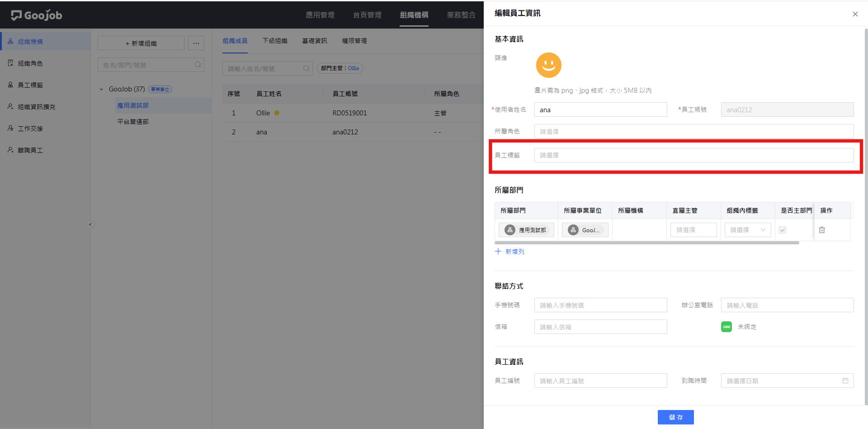Collapse the sidebar with the arrow handle

(90, 224)
